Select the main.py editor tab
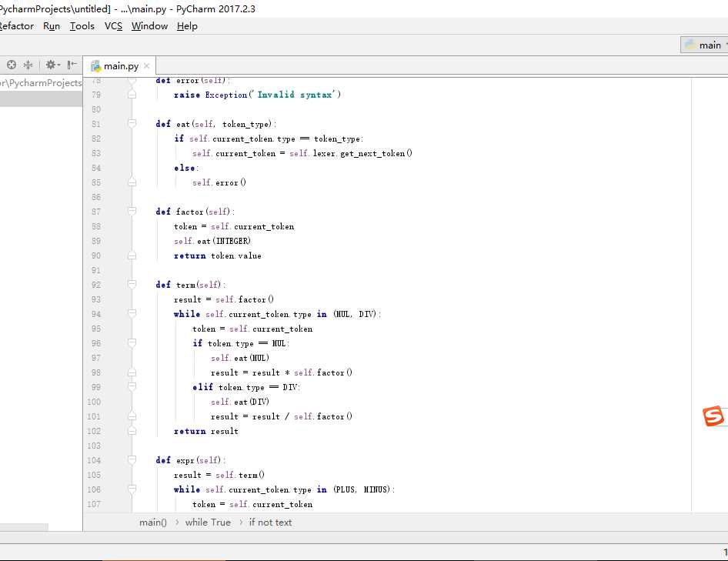Viewport: 728px width, 561px height. tap(121, 66)
